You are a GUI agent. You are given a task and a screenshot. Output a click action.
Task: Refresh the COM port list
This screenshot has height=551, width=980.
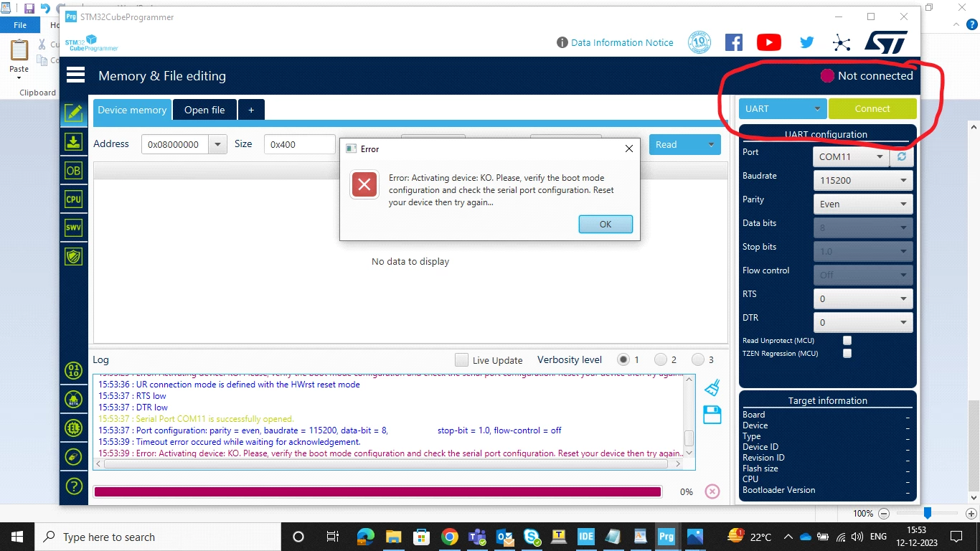click(902, 156)
